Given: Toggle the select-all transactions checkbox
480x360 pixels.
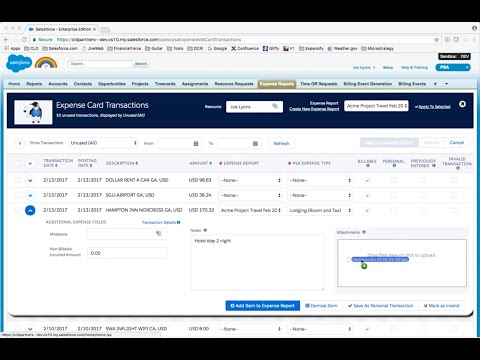Looking at the screenshot, I should tap(17, 163).
